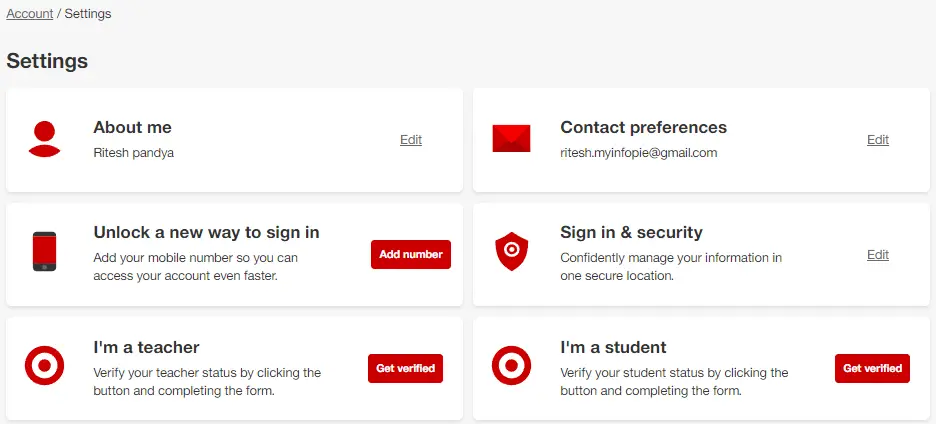Image resolution: width=936 pixels, height=424 pixels.
Task: Edit the About me details
Action: coord(411,140)
